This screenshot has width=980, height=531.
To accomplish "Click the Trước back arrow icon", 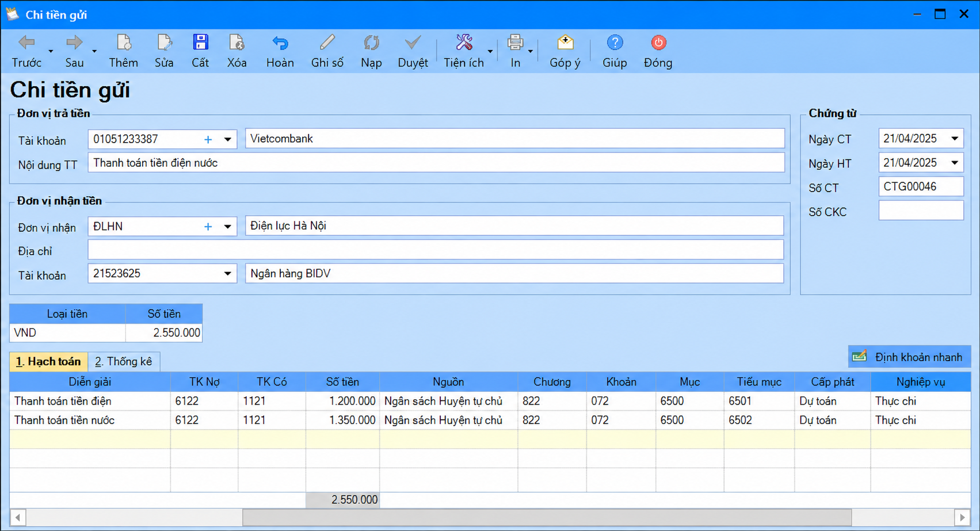I will click(x=26, y=43).
